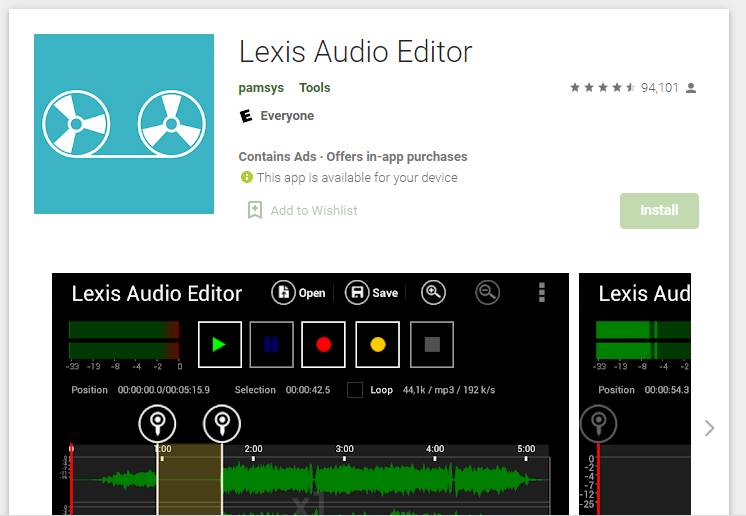The width and height of the screenshot is (746, 516).
Task: Click the Lexis Audio Editor app icon
Action: click(x=124, y=124)
